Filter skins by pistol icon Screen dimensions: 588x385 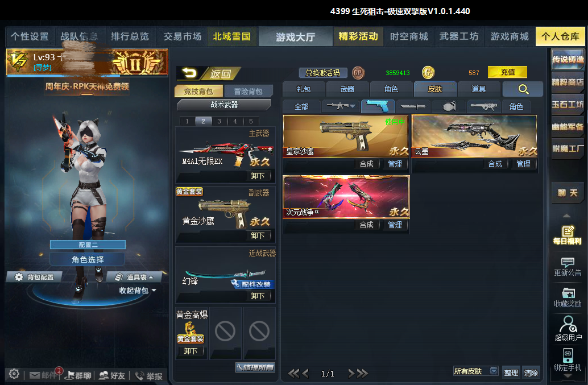tap(378, 106)
